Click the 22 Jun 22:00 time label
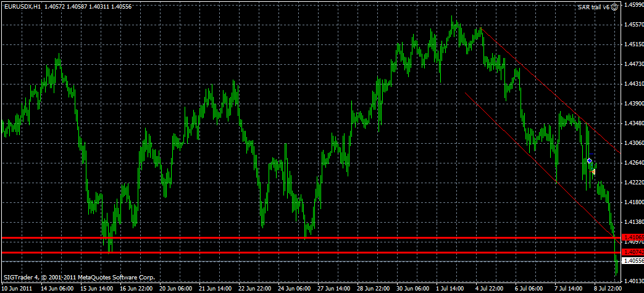 pos(254,289)
